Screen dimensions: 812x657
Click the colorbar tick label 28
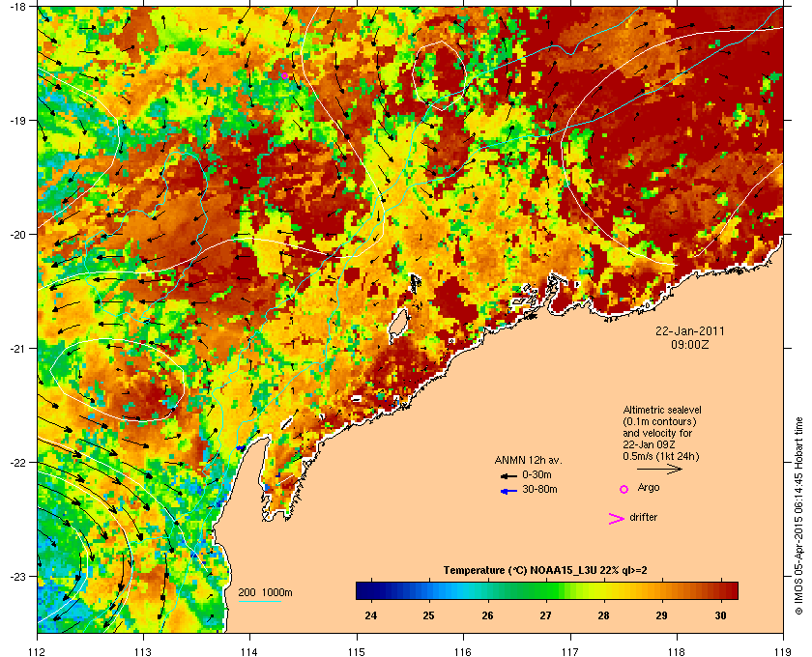coord(603,615)
